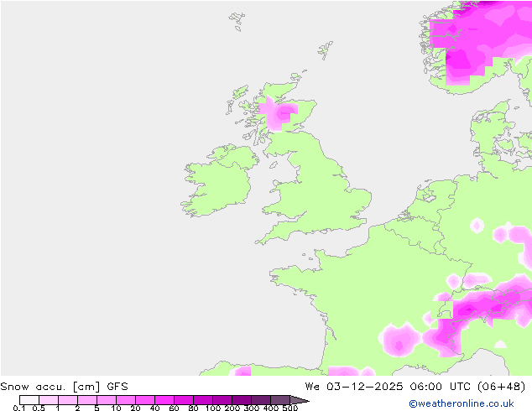Click the 10–20 cm legend swatch

point(126,400)
